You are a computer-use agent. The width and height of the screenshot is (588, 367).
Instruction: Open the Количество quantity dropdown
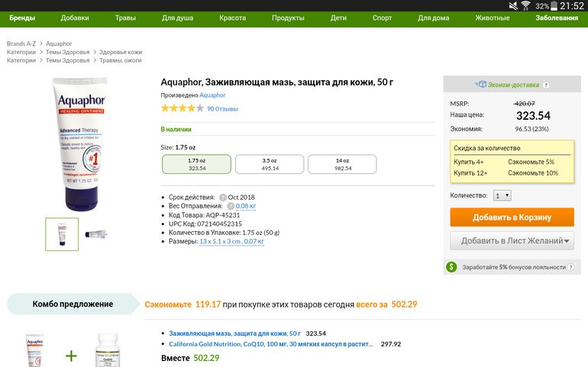502,195
